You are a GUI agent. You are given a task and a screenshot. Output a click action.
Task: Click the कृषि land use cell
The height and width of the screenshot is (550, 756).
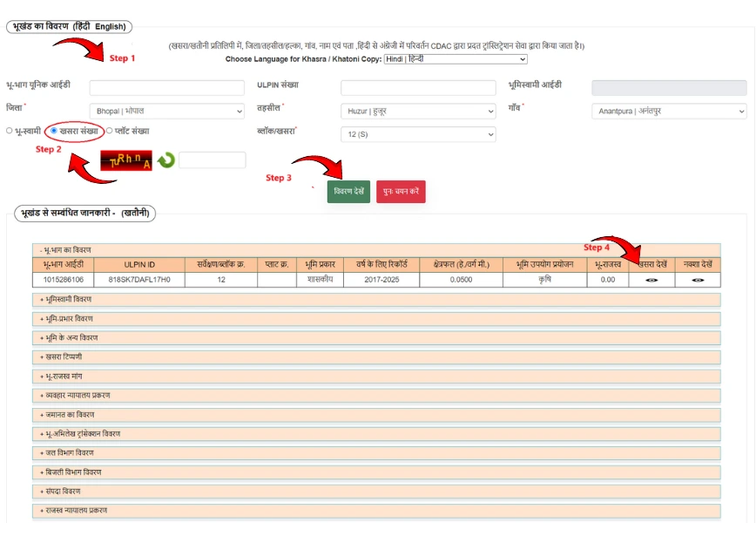pyautogui.click(x=545, y=280)
